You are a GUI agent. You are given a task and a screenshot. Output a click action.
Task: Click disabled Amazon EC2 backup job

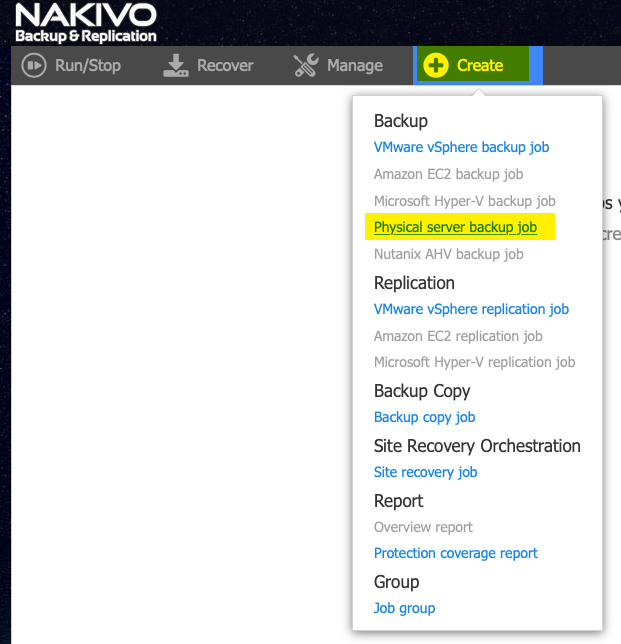coord(448,174)
